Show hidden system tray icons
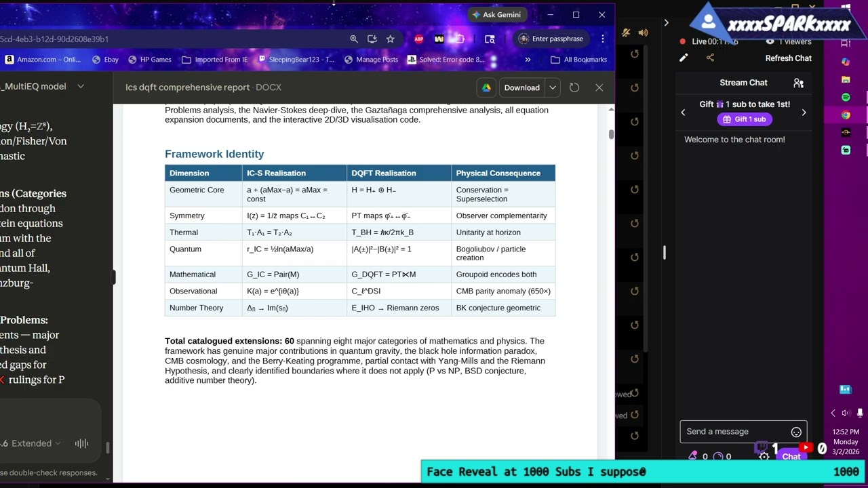Screen dimensions: 868x488 tap(833, 413)
